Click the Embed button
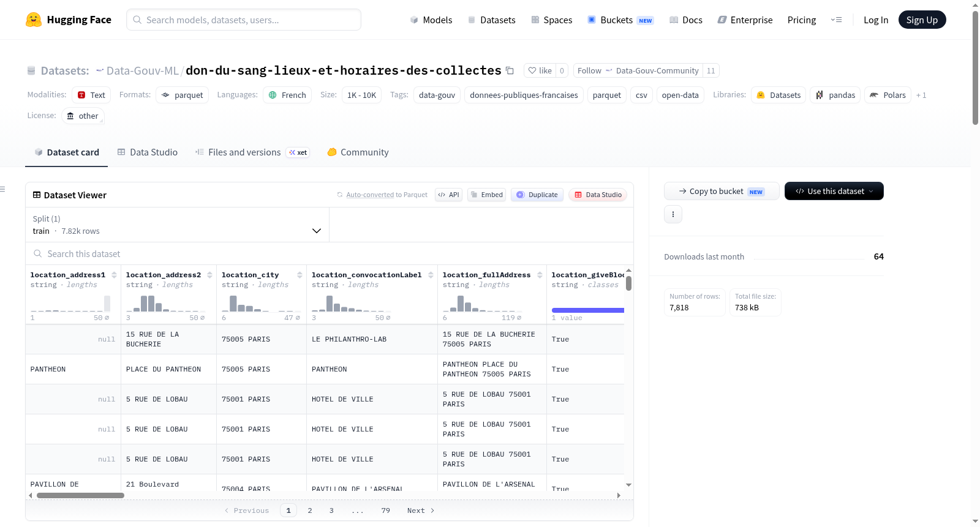The image size is (980, 527). coord(486,195)
